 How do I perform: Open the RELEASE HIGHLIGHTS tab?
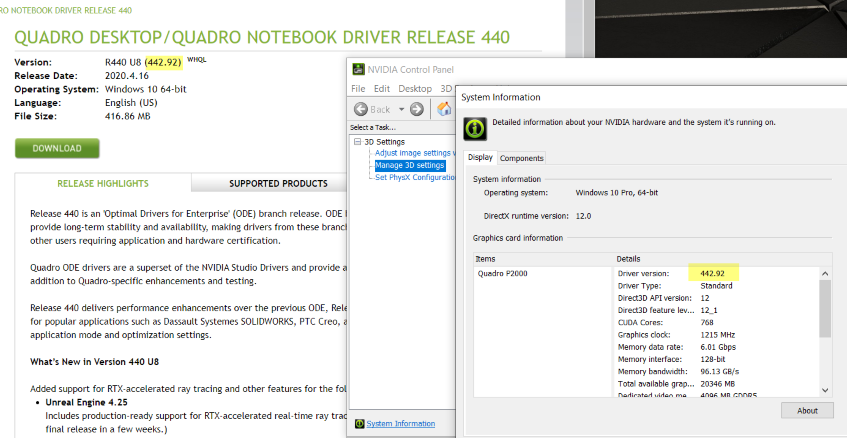(x=103, y=184)
